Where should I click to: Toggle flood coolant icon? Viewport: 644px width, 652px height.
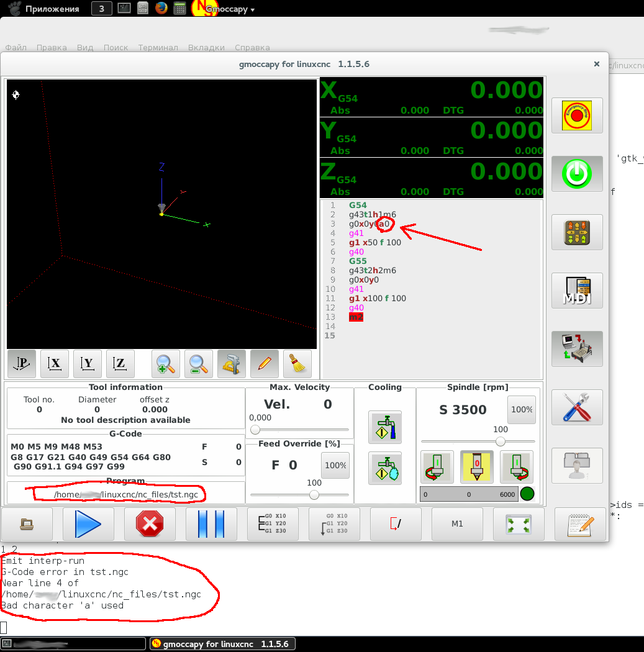pyautogui.click(x=385, y=427)
